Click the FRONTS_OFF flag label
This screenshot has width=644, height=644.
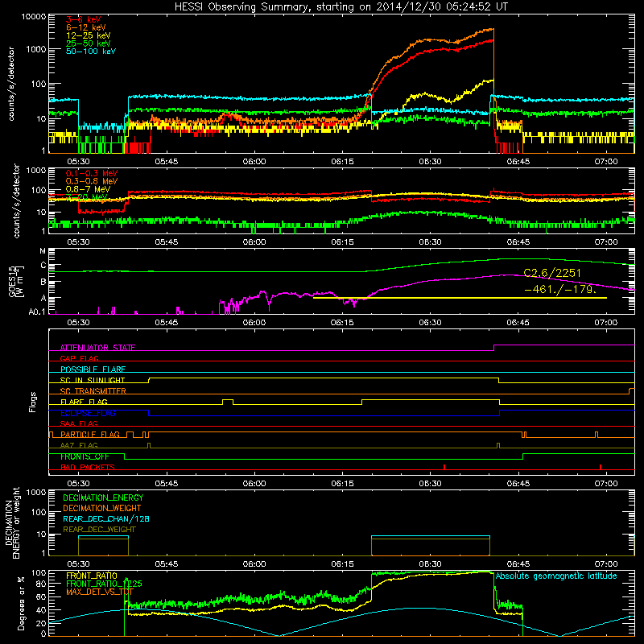coord(85,456)
